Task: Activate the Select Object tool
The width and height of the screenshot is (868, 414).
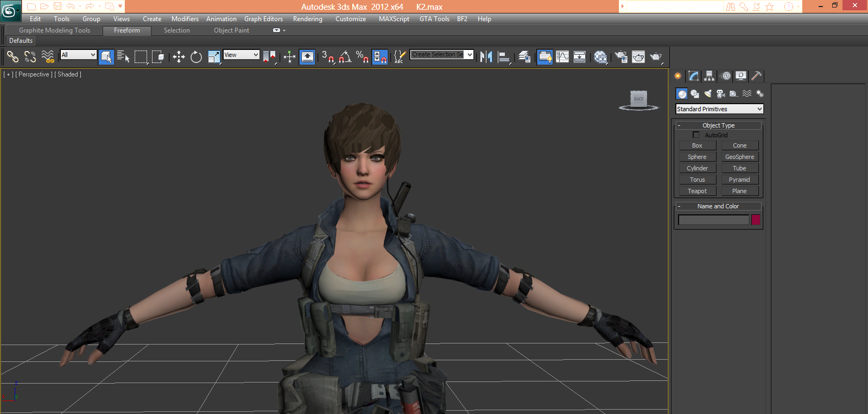Action: [106, 56]
